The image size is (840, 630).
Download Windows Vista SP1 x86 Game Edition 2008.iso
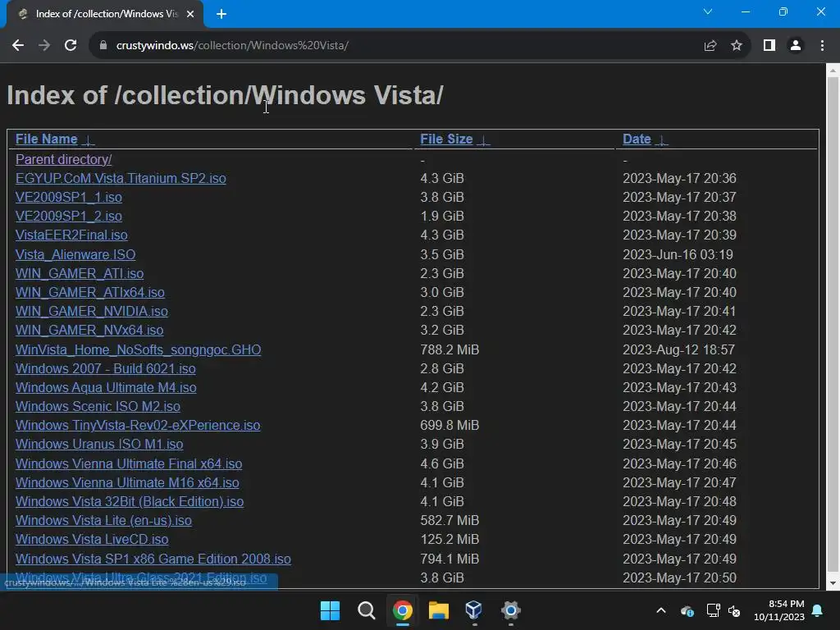pyautogui.click(x=153, y=559)
